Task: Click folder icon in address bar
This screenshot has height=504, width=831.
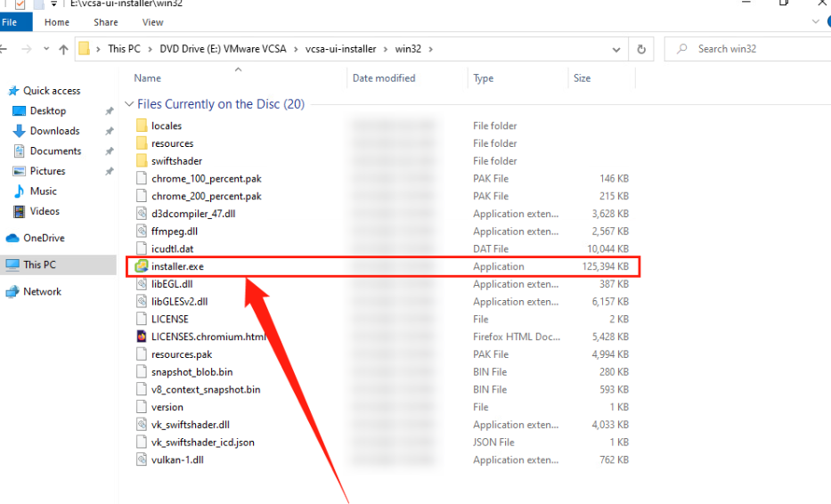Action: [84, 49]
